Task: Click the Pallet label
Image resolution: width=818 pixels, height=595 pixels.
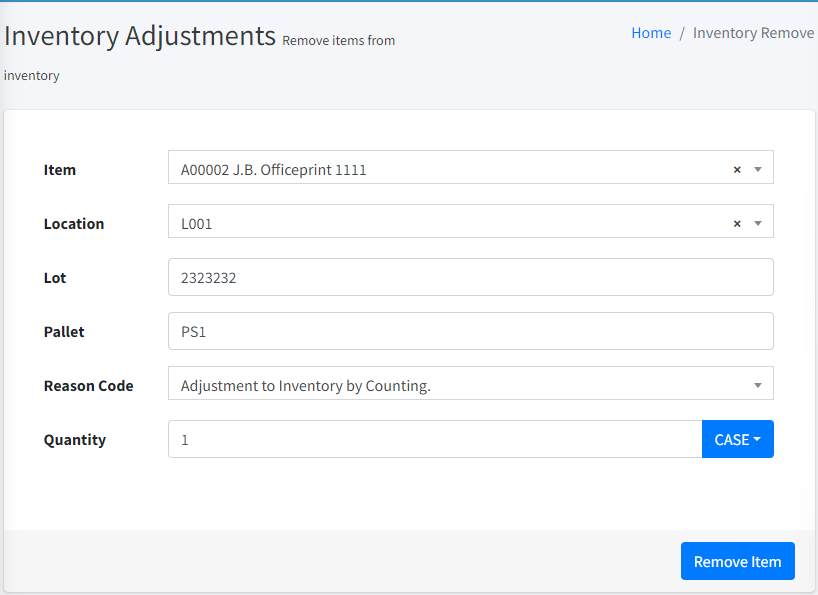Action: [64, 332]
